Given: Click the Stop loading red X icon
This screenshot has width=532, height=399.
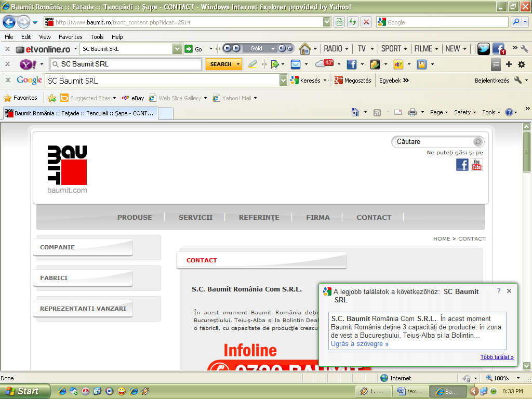Looking at the screenshot, I should tap(366, 22).
